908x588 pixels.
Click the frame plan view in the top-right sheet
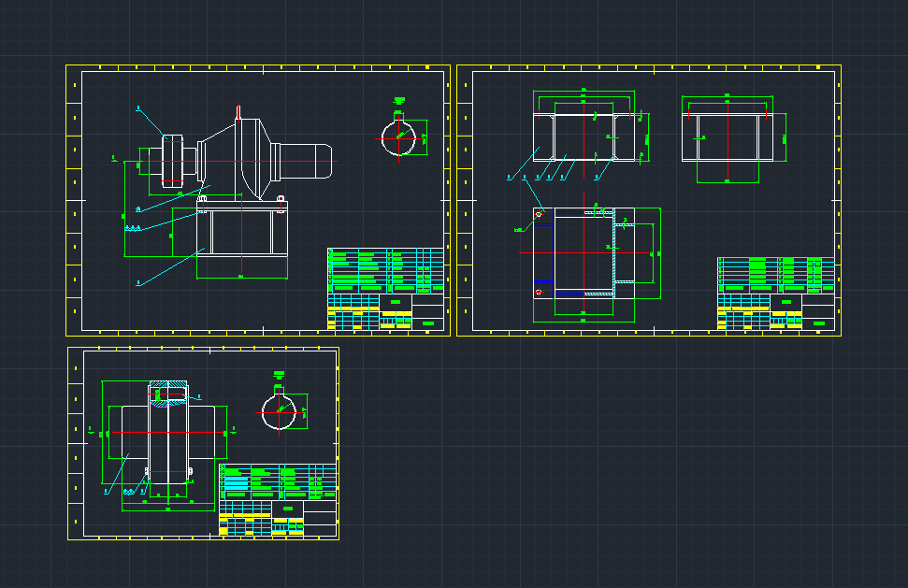[x=584, y=252]
